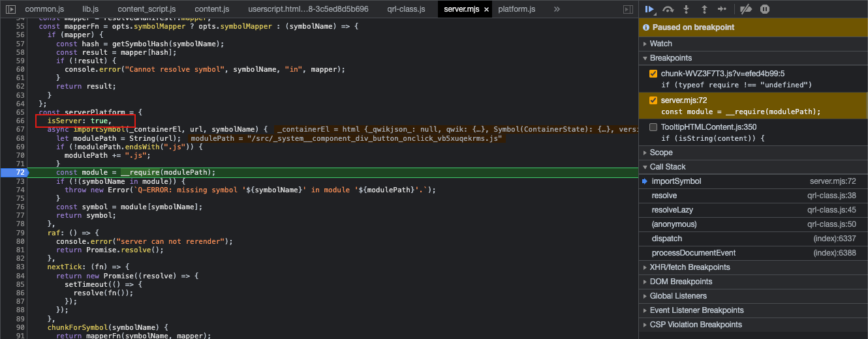Toggle the debugger sidebar icon
Viewport: 868px width, 339px height.
[628, 9]
